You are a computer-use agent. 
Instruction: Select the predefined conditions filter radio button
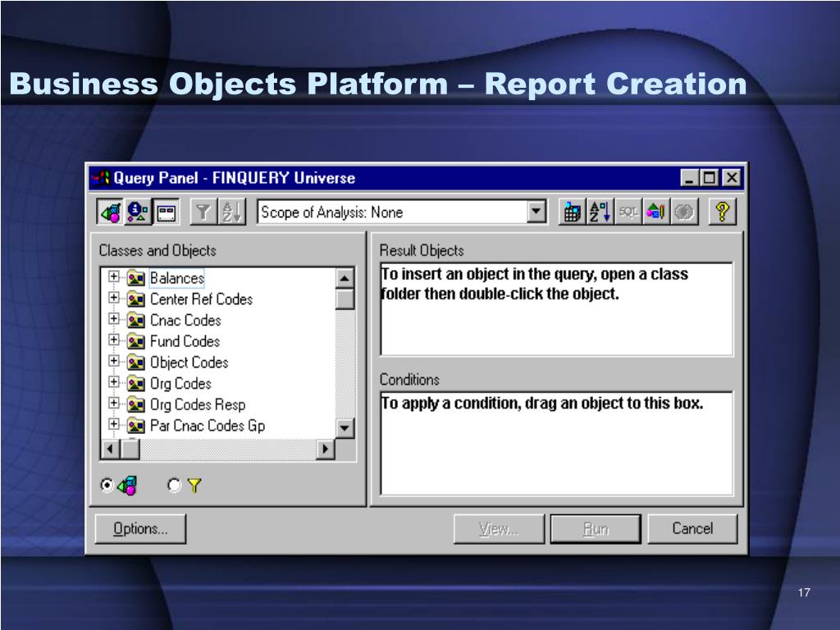click(x=174, y=486)
